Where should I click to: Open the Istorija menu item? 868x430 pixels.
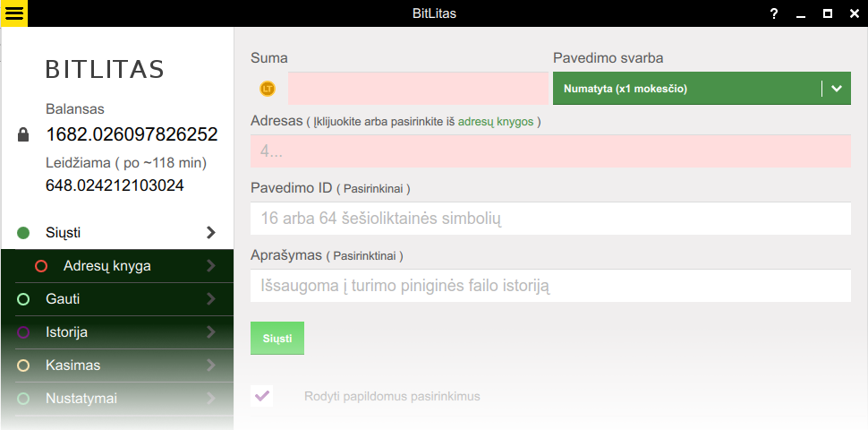click(67, 332)
